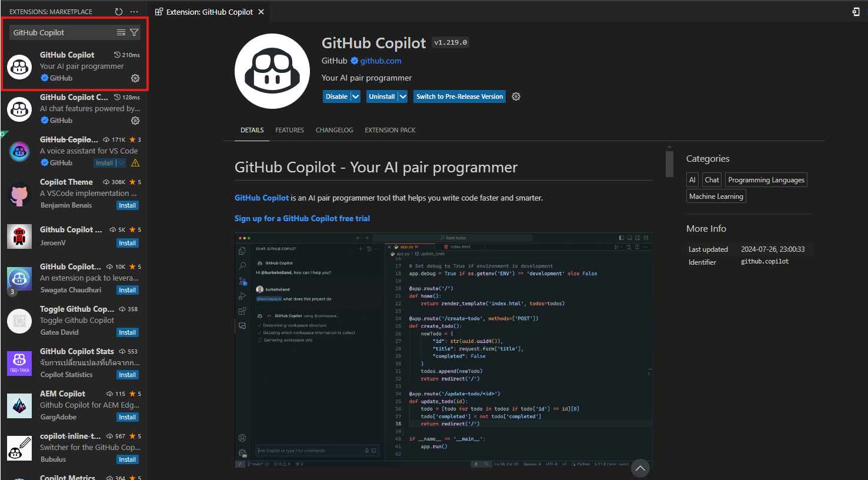Refresh the extensions marketplace list
The width and height of the screenshot is (868, 480).
pyautogui.click(x=119, y=12)
